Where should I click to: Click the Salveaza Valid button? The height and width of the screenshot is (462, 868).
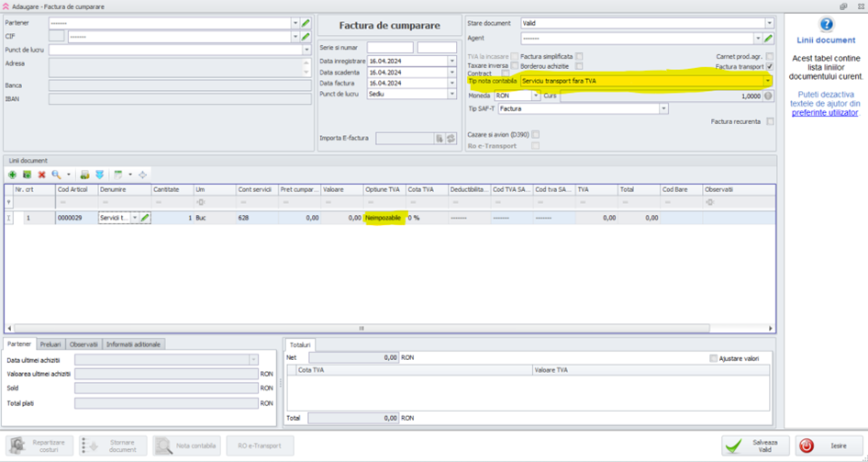755,445
